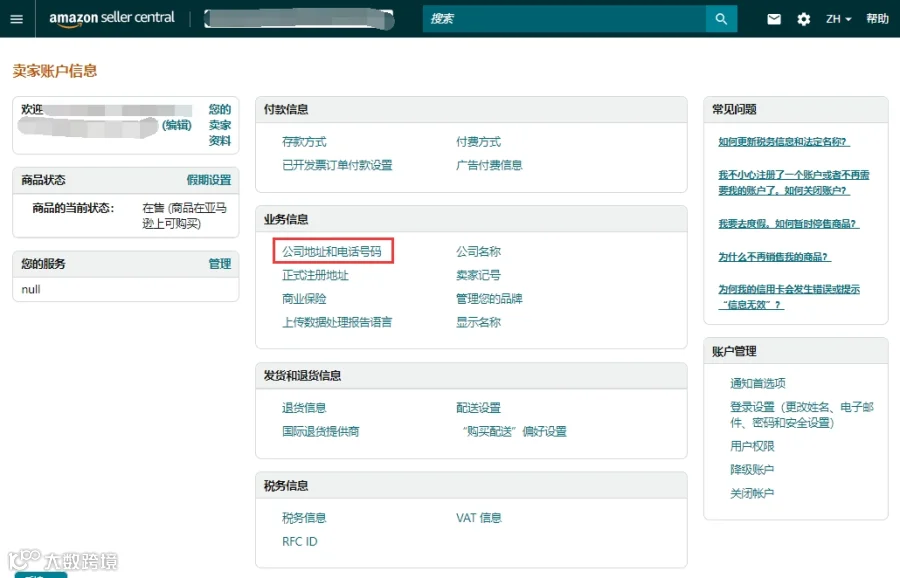Open the hamburger navigation menu
Screen dimensions: 900x578
point(17,19)
